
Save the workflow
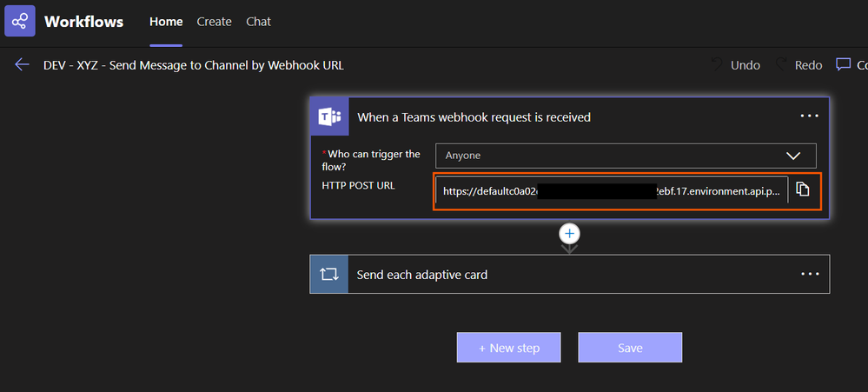click(x=630, y=348)
